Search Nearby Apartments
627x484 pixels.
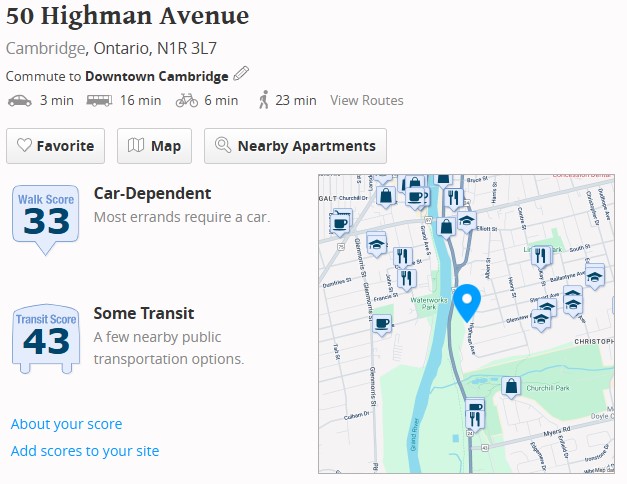click(x=296, y=146)
